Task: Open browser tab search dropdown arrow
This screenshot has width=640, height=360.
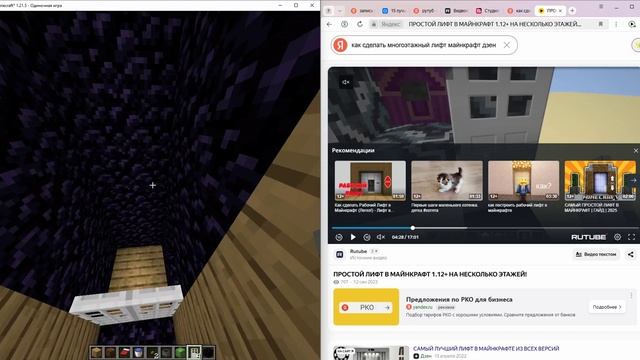Action: click(x=340, y=11)
